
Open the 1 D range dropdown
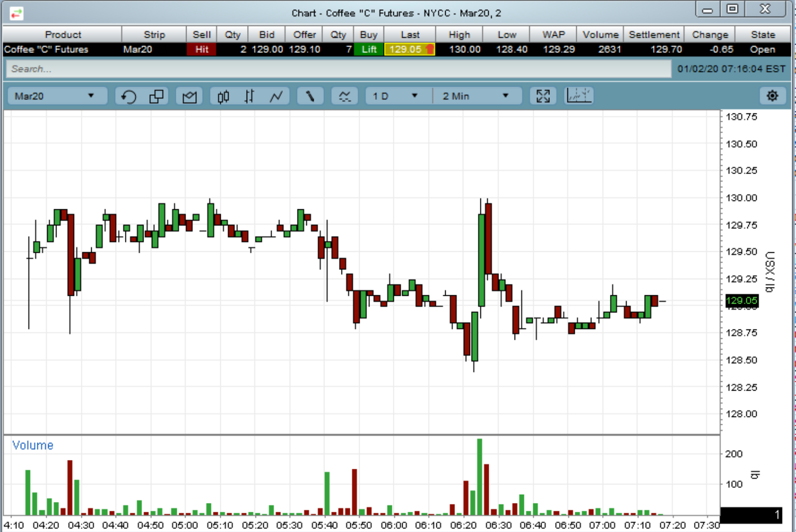pos(396,96)
